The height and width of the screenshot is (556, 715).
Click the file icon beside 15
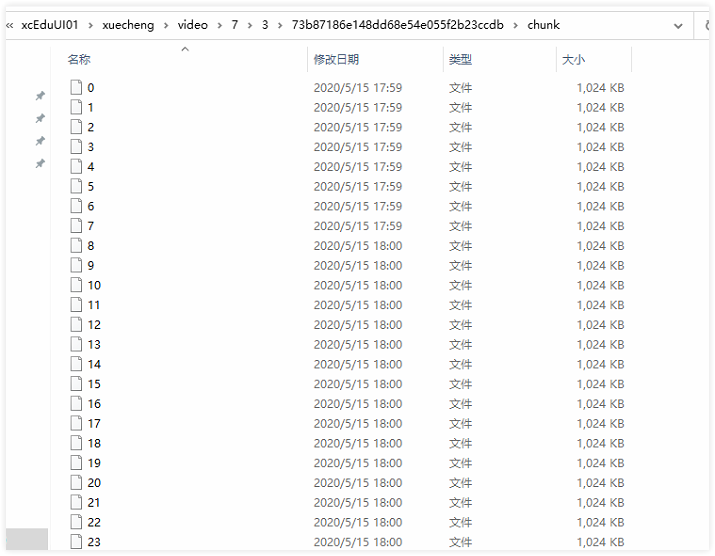[x=76, y=384]
